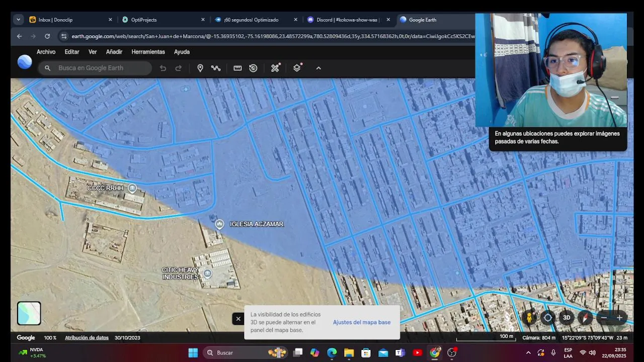
Task: Open the Ayuda menu
Action: coord(182,52)
